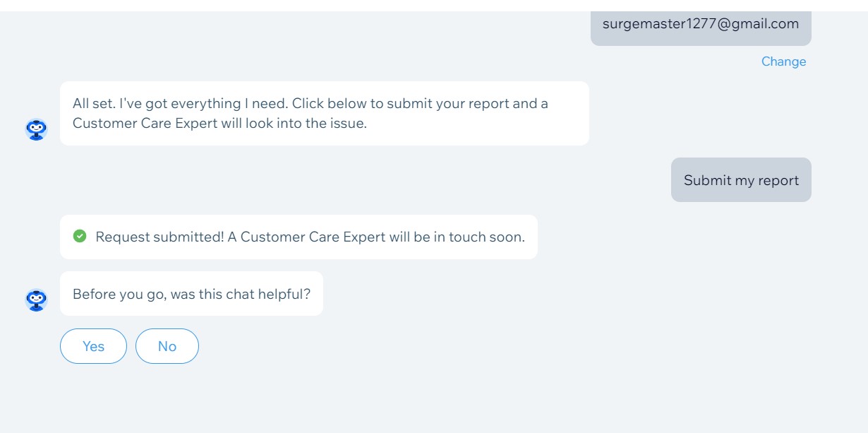
Task: Click the white strip above the chat
Action: pos(434,5)
